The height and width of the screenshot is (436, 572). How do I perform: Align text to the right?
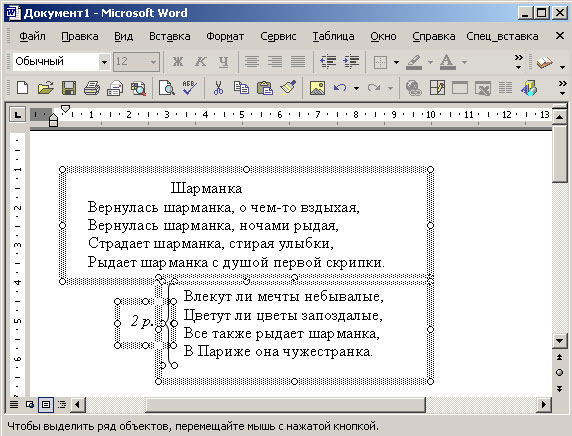275,62
